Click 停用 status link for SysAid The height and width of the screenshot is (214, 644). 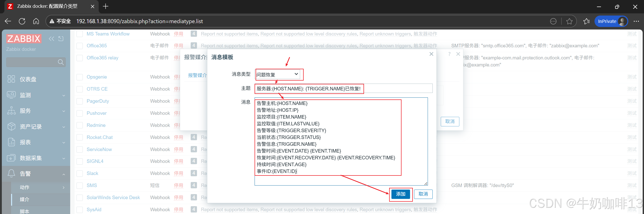(179, 209)
